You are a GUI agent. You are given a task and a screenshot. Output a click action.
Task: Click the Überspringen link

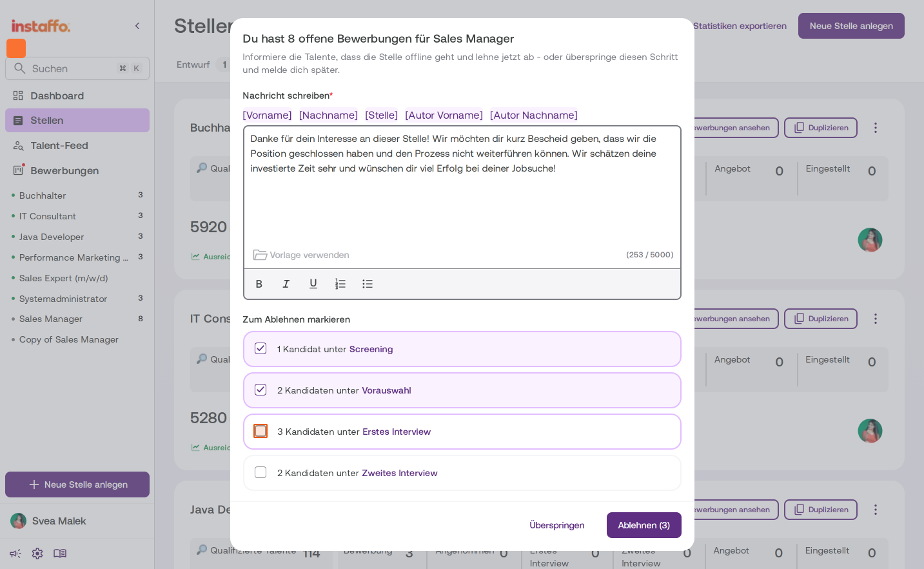tap(557, 525)
